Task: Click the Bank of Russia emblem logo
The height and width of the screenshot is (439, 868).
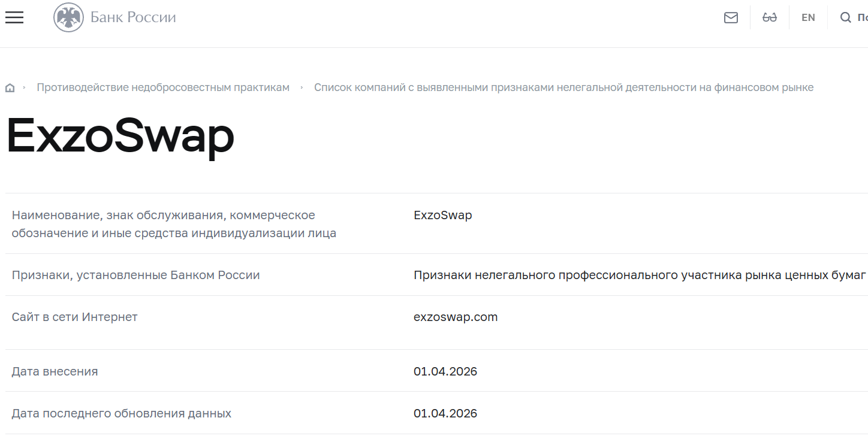Action: click(x=70, y=17)
